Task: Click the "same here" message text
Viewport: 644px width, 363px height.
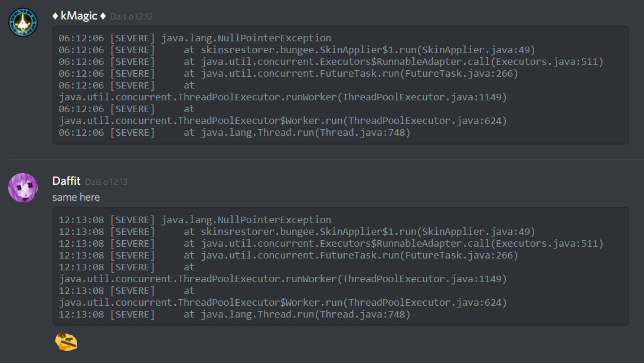Action: click(76, 197)
